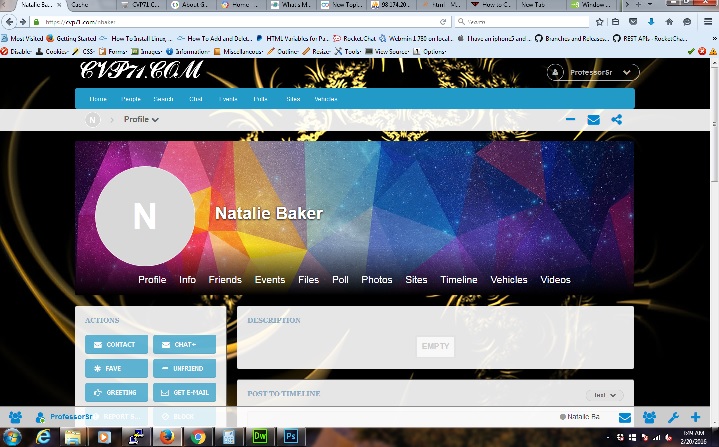Viewport: 719px width, 447px height.
Task: Switch to the Info tab on the profile cover
Action: coord(187,280)
